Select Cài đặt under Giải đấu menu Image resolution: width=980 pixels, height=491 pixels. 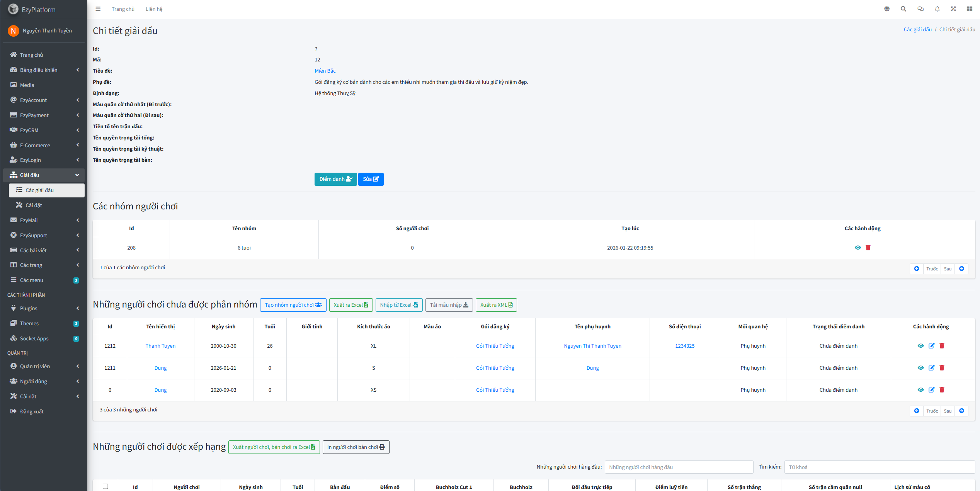point(34,205)
